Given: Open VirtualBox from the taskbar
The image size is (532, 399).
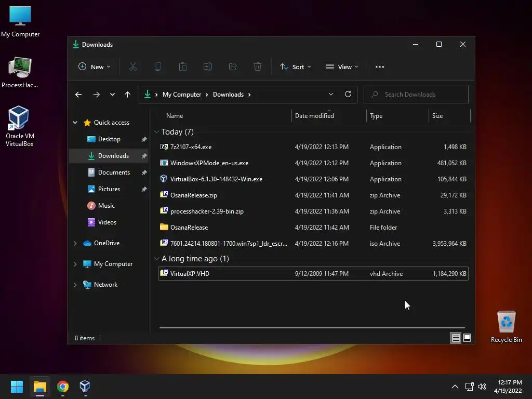Looking at the screenshot, I should pos(85,387).
